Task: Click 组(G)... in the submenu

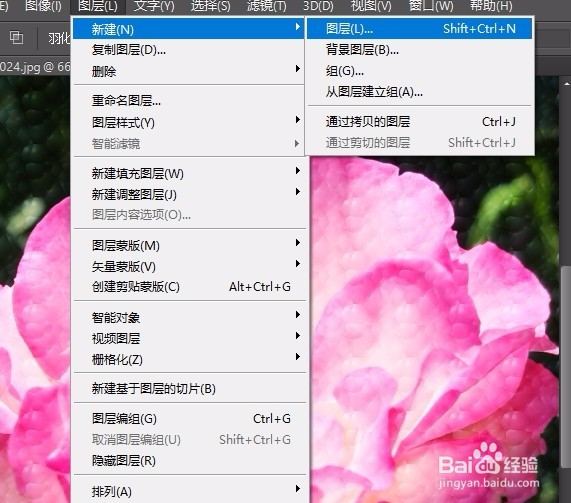Action: [420, 71]
